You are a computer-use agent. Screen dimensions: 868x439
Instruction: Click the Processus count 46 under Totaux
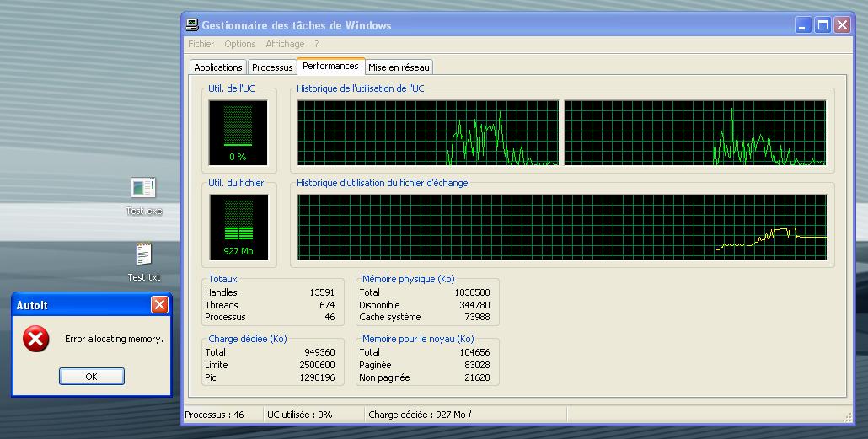330,317
